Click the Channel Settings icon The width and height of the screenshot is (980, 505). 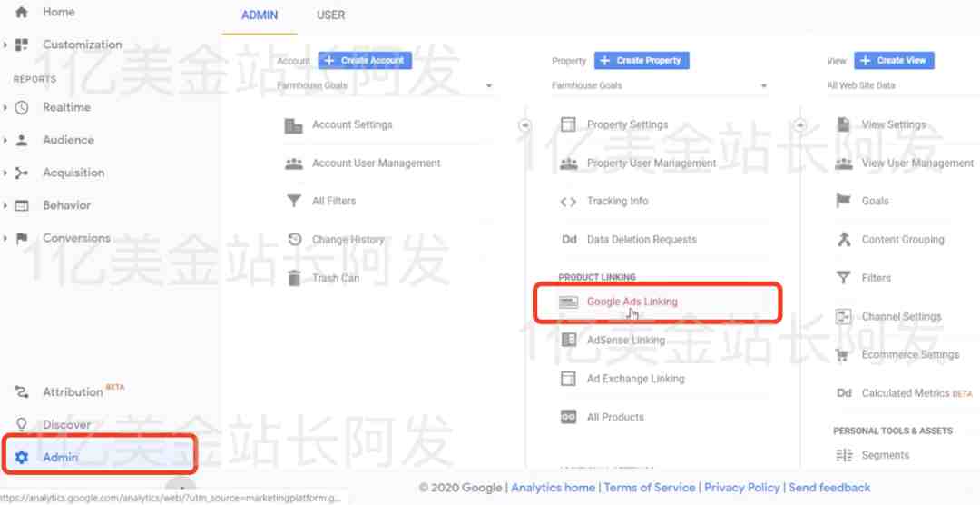coord(844,317)
